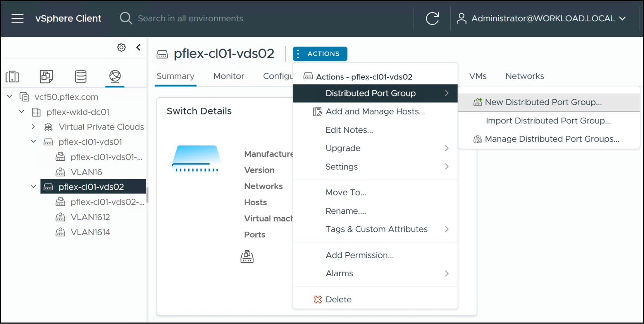Select VLAN16 port group in the tree
Screen dimensions: 644x324
(86, 172)
